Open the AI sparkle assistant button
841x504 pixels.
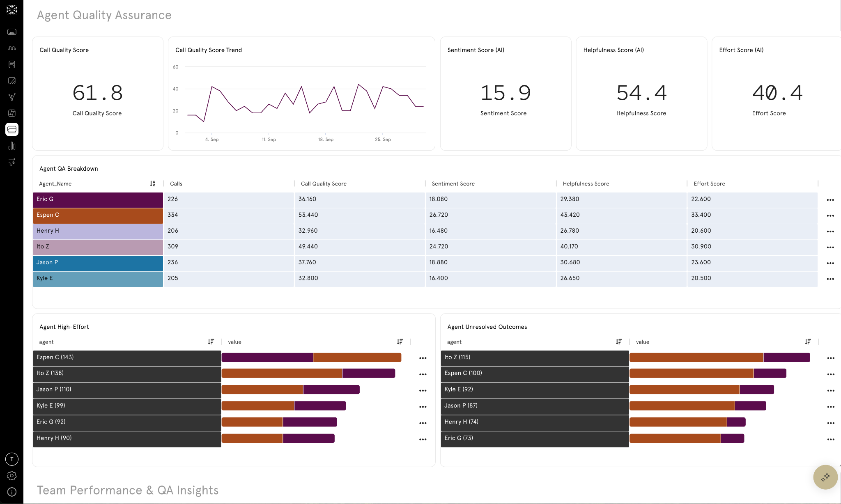825,477
